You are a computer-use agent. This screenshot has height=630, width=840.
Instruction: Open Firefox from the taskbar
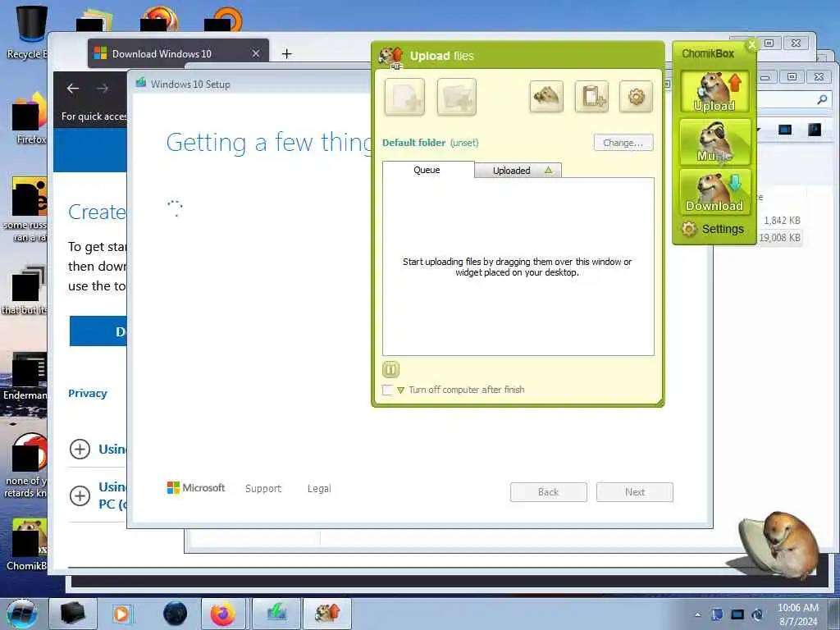[223, 614]
